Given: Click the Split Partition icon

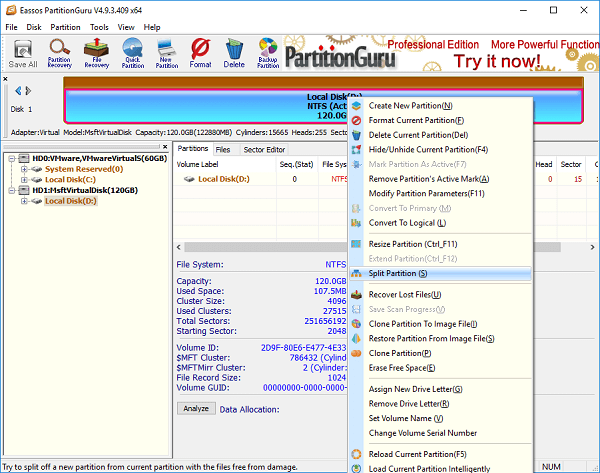Looking at the screenshot, I should point(356,273).
